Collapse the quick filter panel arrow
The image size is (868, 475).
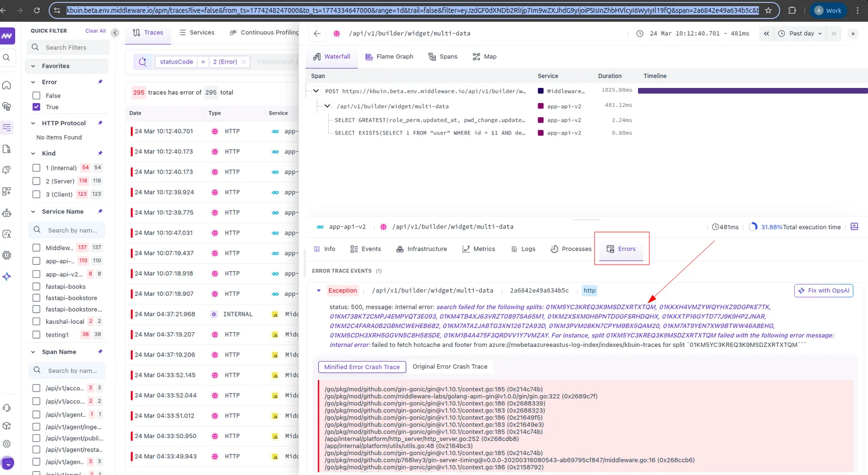(x=115, y=33)
